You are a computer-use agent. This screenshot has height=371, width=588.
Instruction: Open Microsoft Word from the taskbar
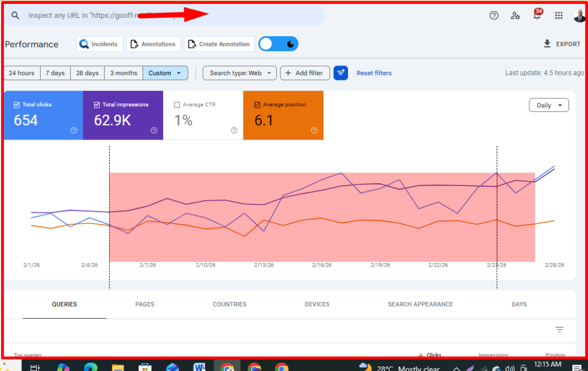point(200,368)
